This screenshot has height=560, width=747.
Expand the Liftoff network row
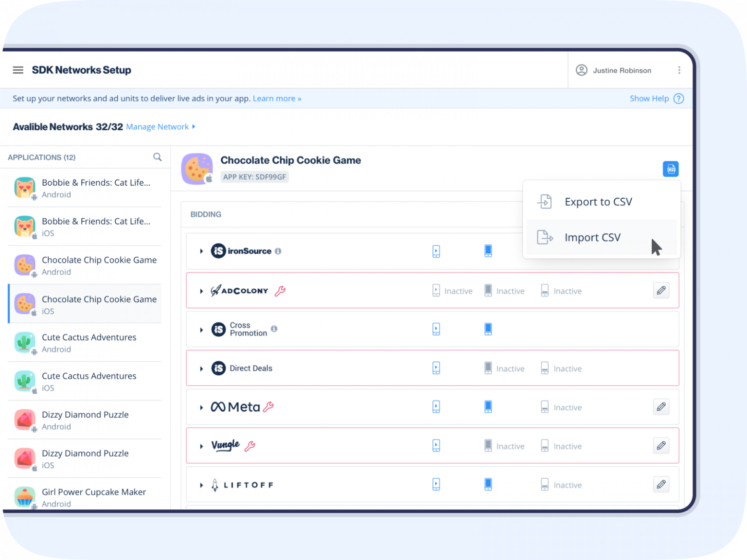(x=201, y=485)
